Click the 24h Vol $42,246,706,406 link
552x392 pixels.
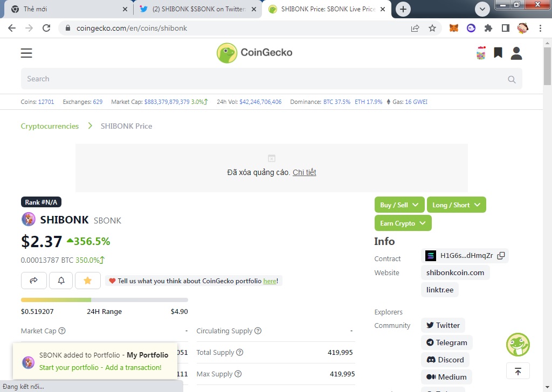(260, 102)
